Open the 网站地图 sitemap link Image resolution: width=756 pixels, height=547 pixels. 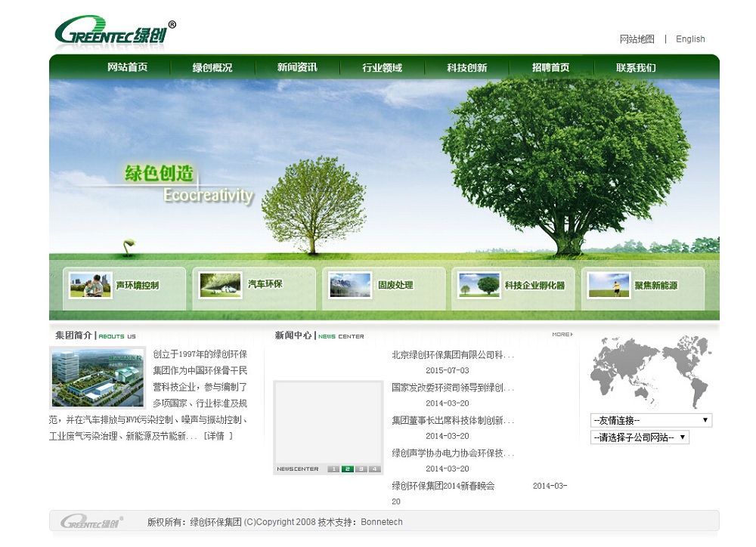(637, 39)
